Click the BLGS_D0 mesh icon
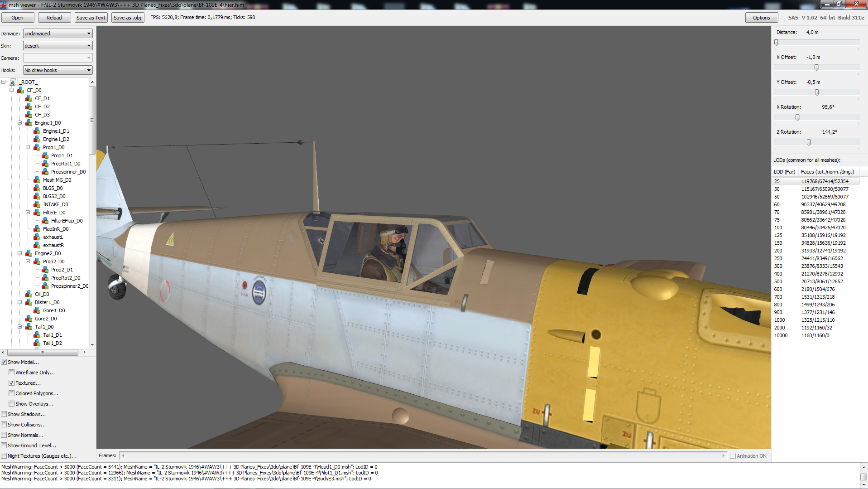Screen dimensions: 868x489 tap(37, 188)
